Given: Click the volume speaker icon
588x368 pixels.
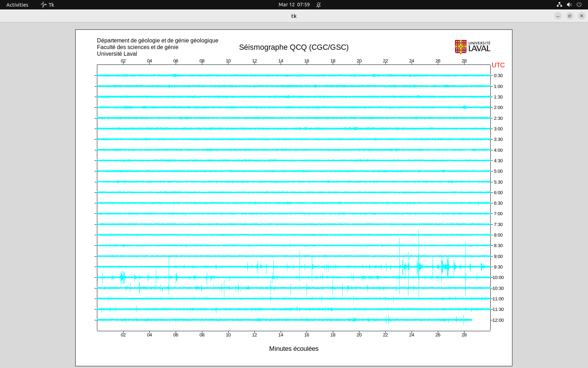Looking at the screenshot, I should click(569, 5).
